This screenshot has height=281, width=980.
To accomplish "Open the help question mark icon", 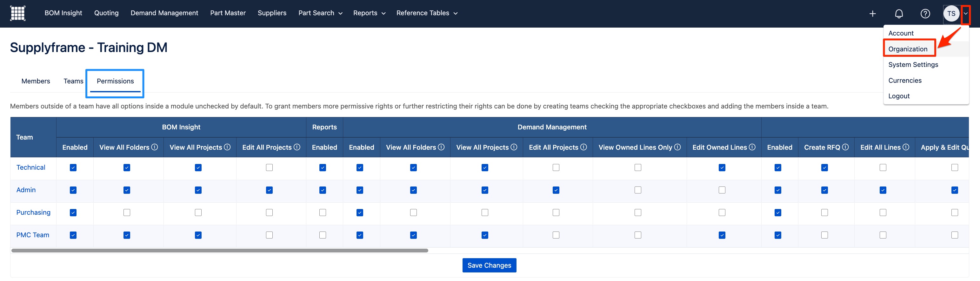I will pos(925,14).
